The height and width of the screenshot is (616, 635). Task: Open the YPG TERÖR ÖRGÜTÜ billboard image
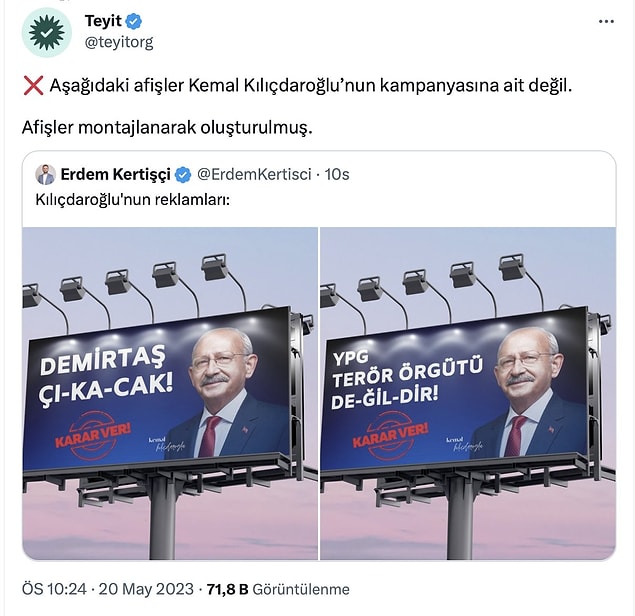coord(468,393)
